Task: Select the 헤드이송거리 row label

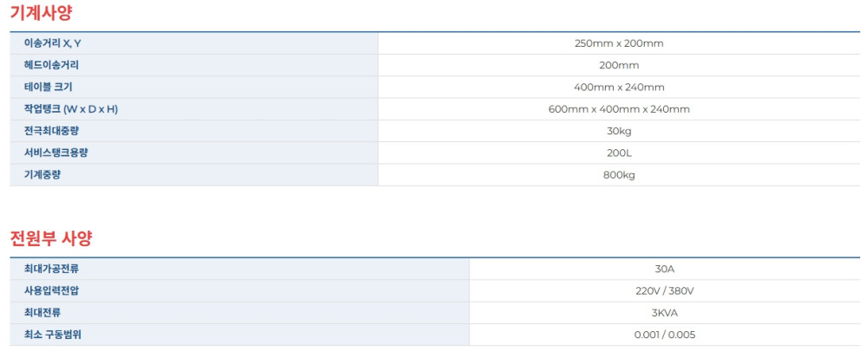Action: [57, 65]
